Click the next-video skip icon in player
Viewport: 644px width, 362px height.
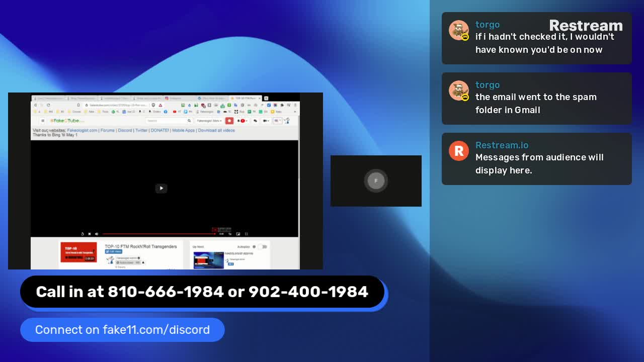coord(90,234)
